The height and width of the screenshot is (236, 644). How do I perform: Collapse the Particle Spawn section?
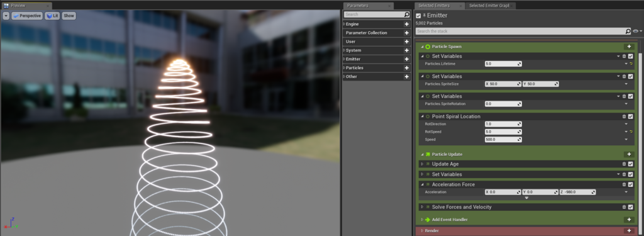[x=422, y=47]
